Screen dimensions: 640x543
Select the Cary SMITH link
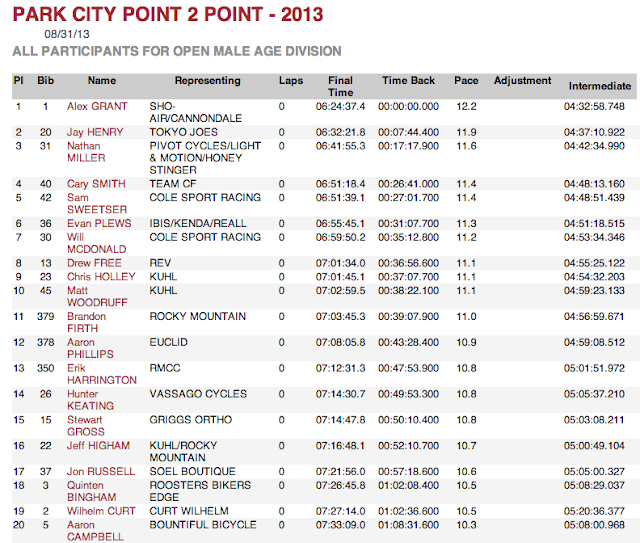[x=96, y=184]
